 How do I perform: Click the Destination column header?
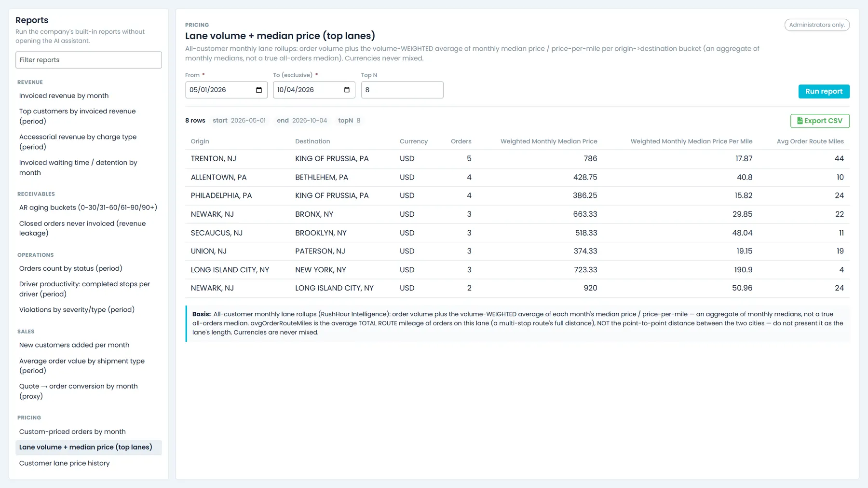coord(313,141)
